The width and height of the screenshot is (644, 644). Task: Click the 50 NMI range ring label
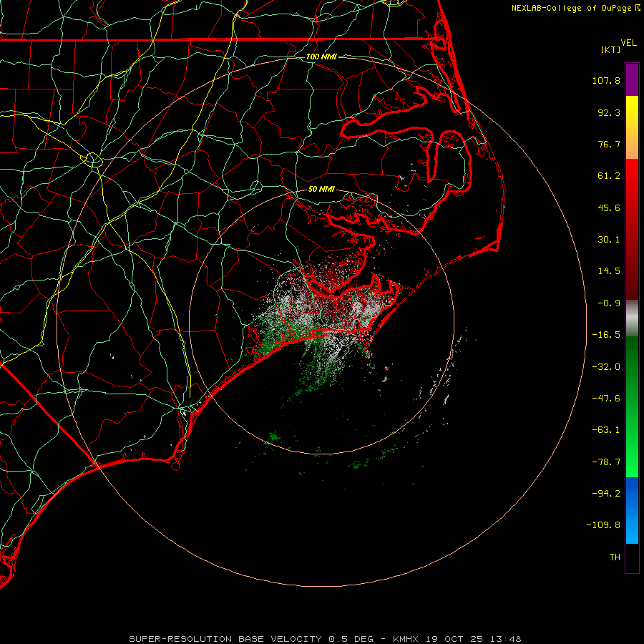[321, 189]
